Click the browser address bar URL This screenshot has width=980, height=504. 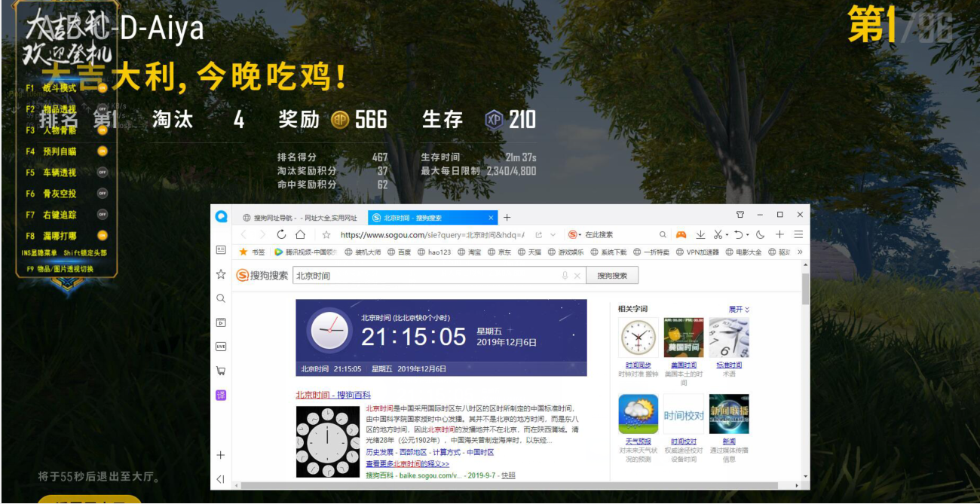[x=432, y=235]
